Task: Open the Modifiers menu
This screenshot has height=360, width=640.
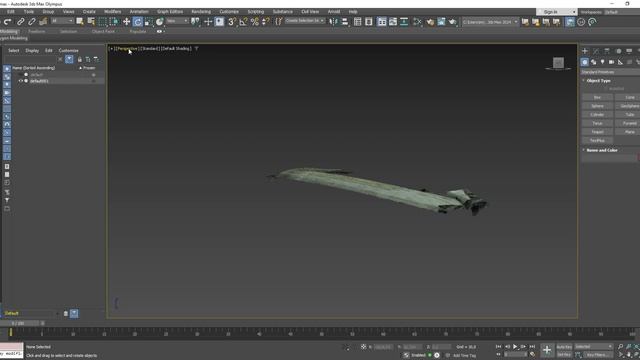Action: click(x=112, y=12)
